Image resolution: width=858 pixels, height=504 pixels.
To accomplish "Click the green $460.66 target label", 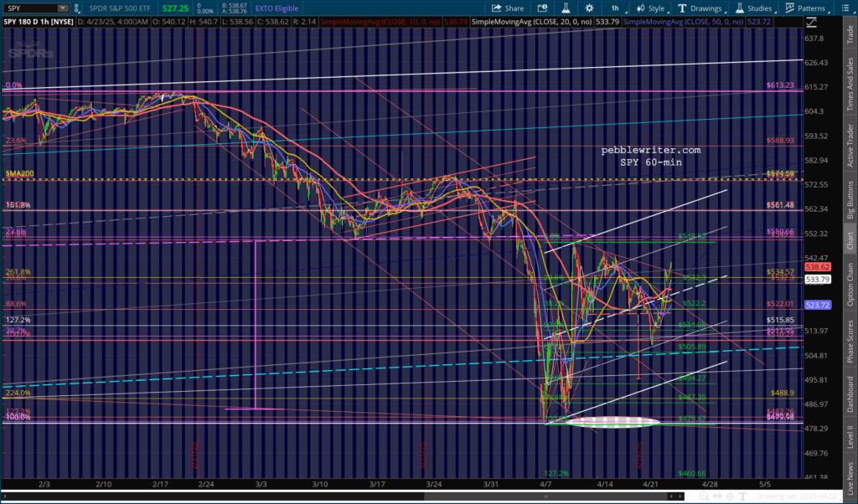I will pyautogui.click(x=691, y=473).
